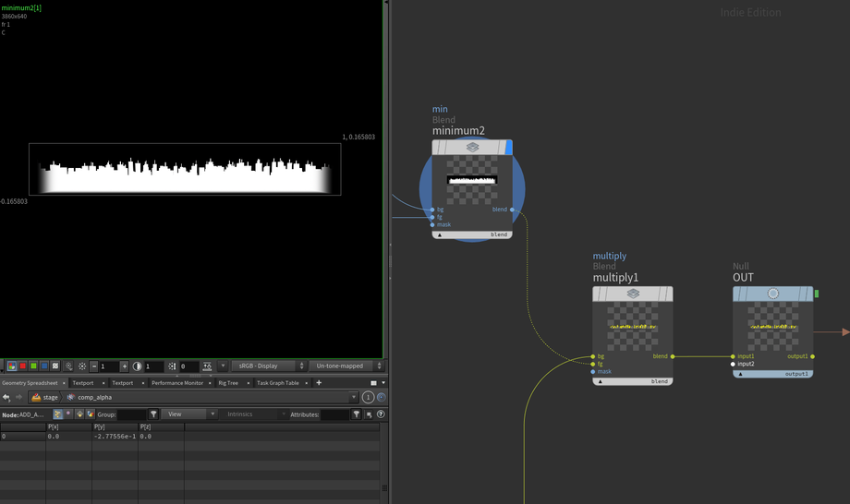
Task: Click the Attributes filter input field
Action: 334,414
